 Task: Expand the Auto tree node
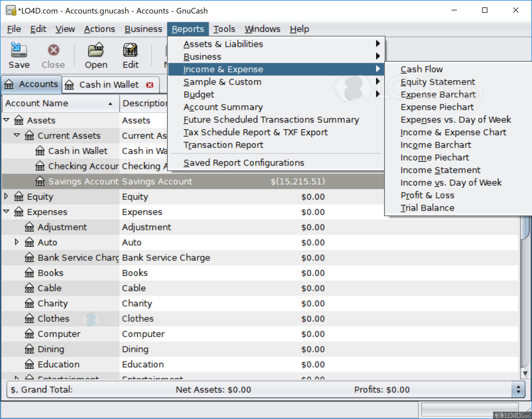(17, 242)
